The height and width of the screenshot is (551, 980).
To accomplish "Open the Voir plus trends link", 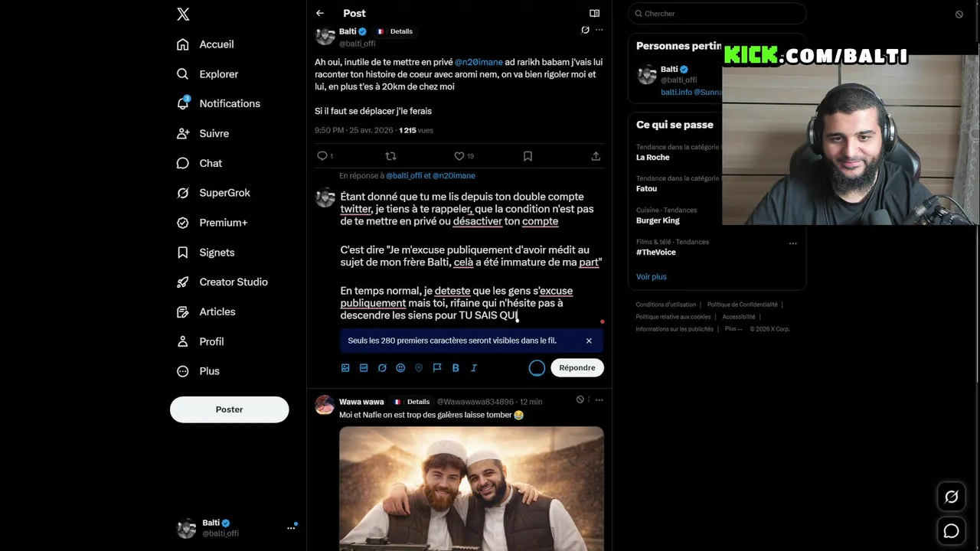I will point(652,276).
